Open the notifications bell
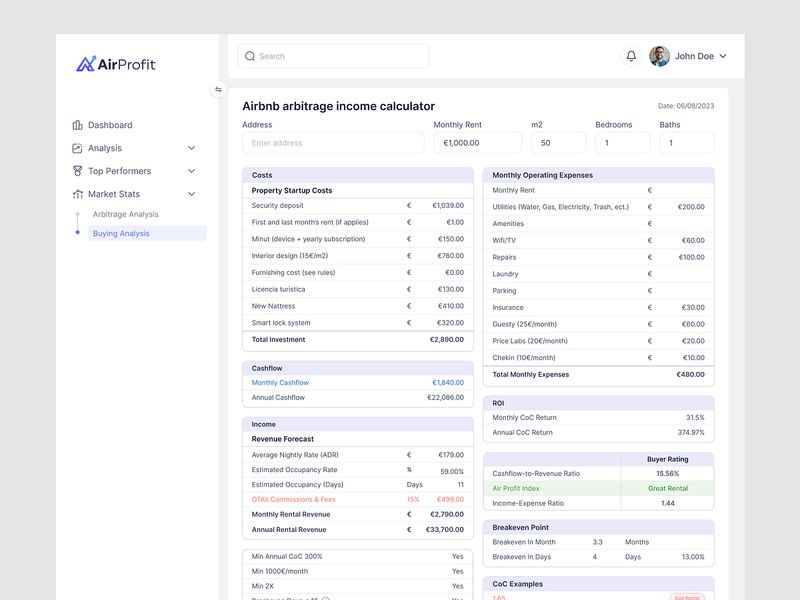The height and width of the screenshot is (600, 800). point(631,56)
